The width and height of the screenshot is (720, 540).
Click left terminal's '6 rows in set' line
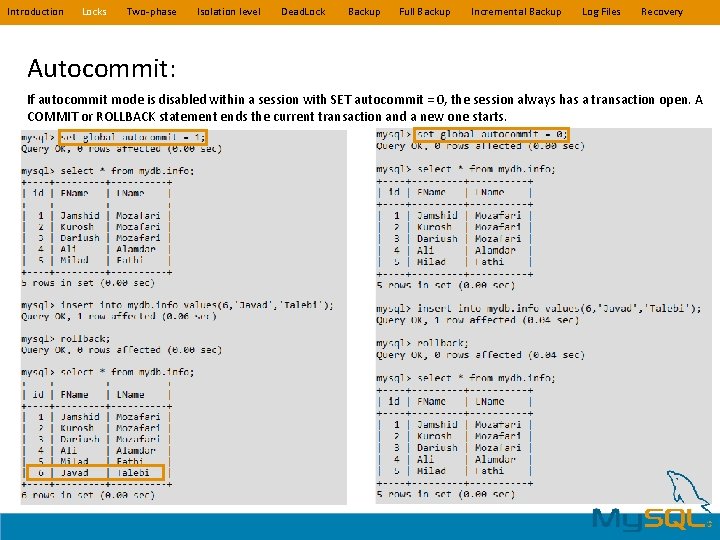coord(88,495)
